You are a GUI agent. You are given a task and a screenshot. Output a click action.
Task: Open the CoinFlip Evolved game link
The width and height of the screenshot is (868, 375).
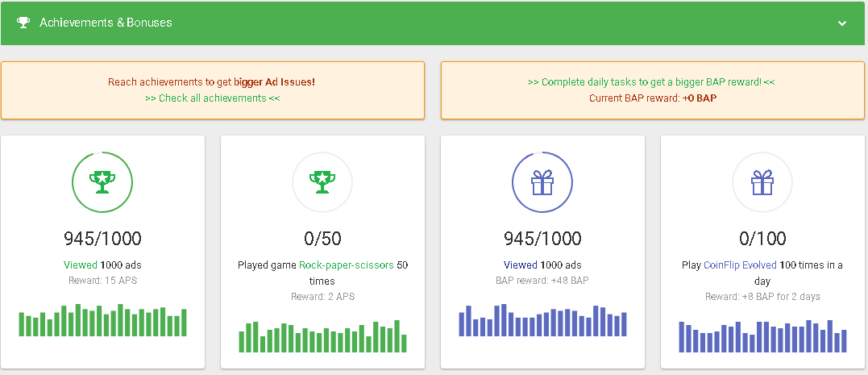click(x=740, y=265)
